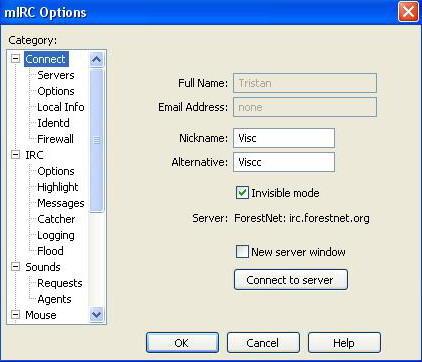Enable the New server window checkbox
The image size is (422, 362).
coord(242,252)
